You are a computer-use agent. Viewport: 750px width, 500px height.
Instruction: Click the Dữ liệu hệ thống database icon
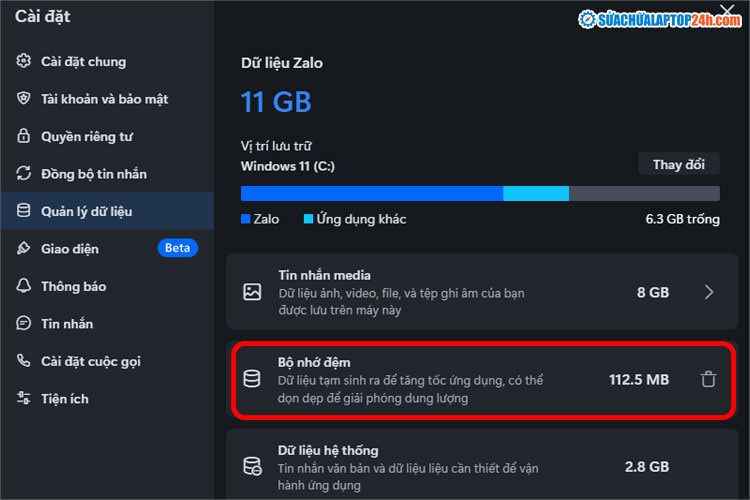pyautogui.click(x=252, y=467)
